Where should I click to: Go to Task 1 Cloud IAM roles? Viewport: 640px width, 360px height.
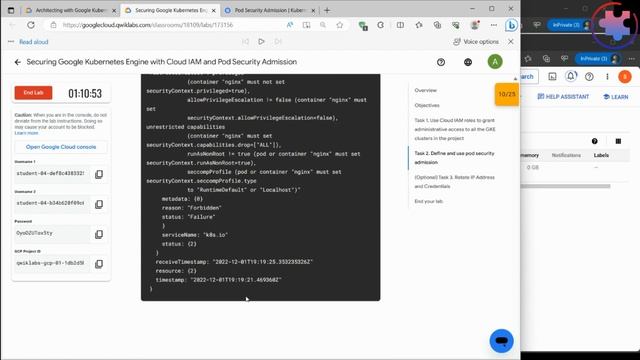tap(455, 129)
